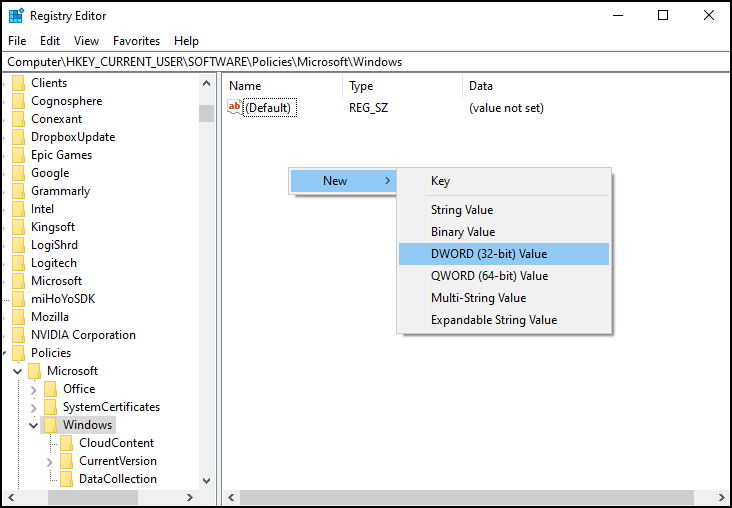Select the NVIDIA Corporation key label
Viewport: 732px width, 508px height.
point(84,335)
